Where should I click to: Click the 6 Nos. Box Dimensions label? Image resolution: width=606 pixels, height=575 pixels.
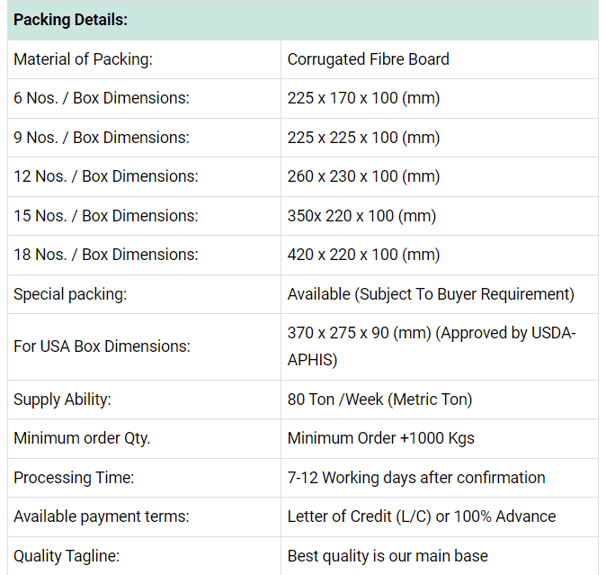[101, 98]
